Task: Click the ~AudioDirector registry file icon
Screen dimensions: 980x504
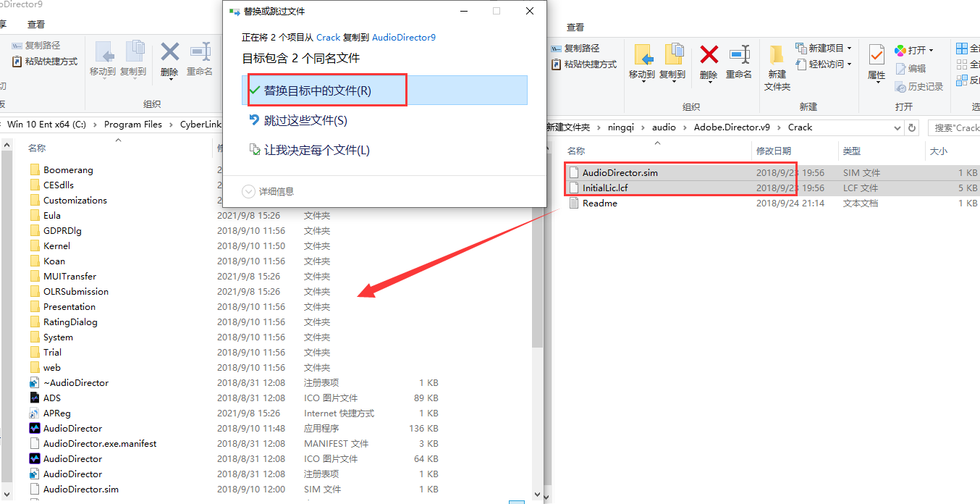Action: 35,382
